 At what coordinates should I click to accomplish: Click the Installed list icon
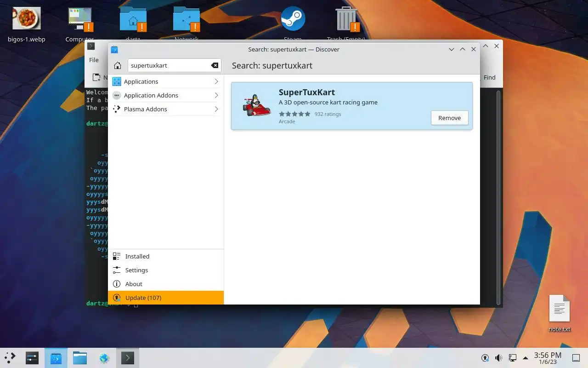click(x=117, y=256)
